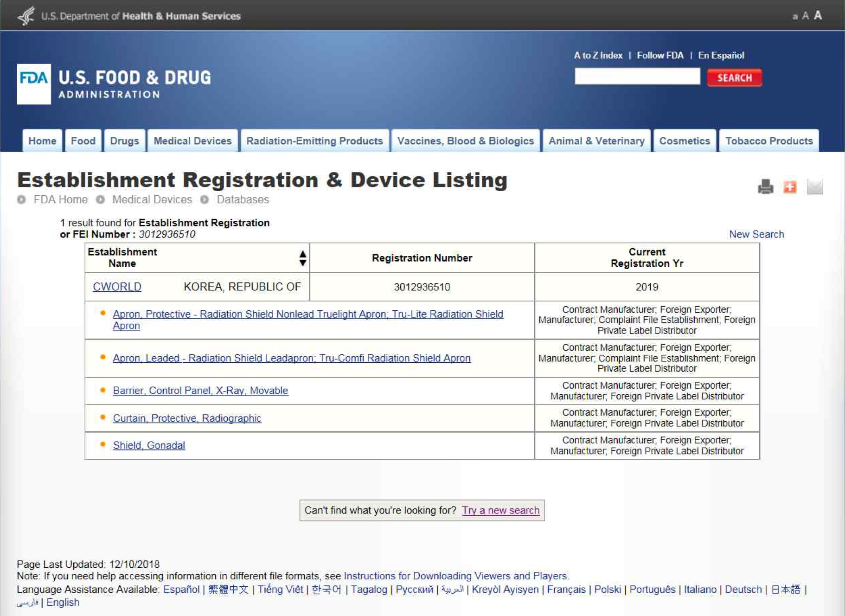Open Curtain, Protective, Radiographic link
Image resolution: width=845 pixels, height=616 pixels.
click(x=187, y=418)
